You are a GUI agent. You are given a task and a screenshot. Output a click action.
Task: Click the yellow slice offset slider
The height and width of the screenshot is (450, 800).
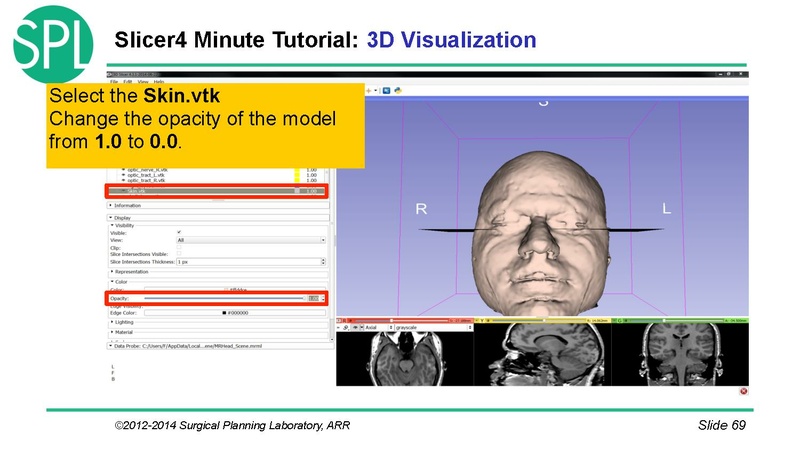538,321
